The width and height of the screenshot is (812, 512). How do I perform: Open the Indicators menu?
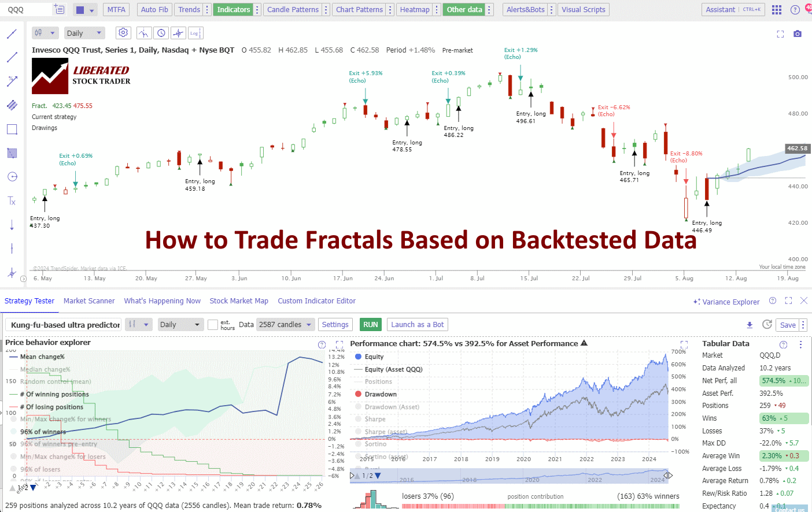pos(233,9)
